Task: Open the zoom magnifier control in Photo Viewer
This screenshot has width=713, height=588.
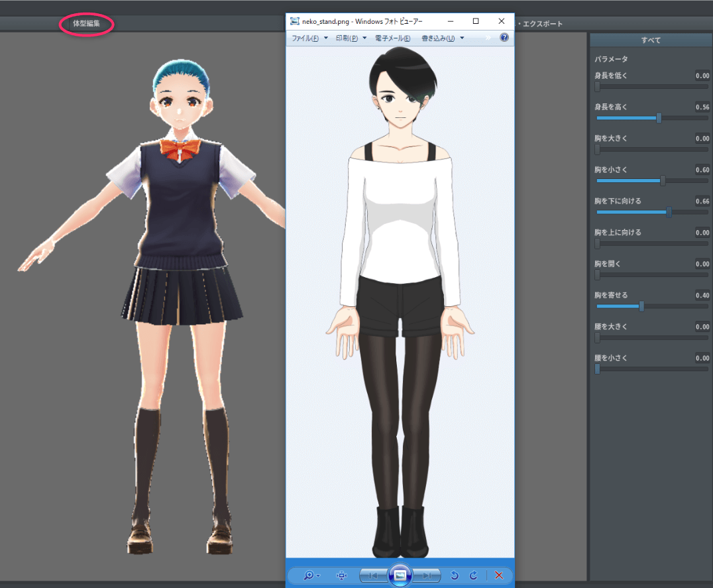Action: click(x=309, y=575)
